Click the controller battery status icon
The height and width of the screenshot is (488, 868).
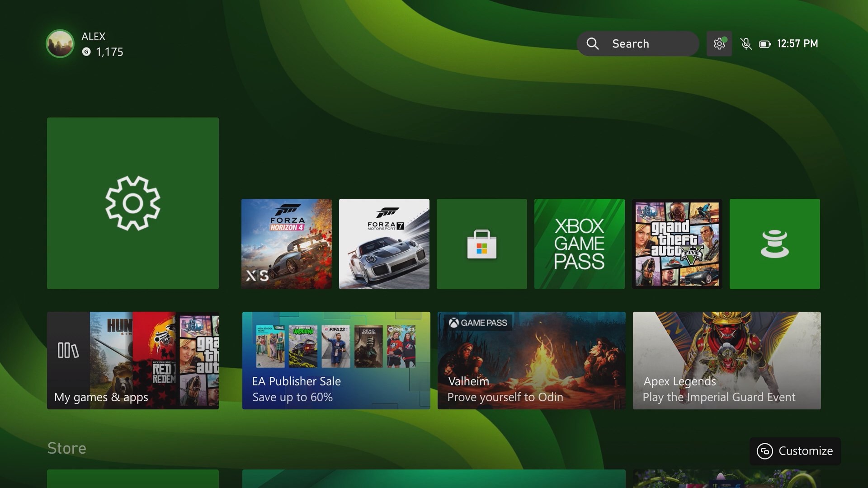765,44
